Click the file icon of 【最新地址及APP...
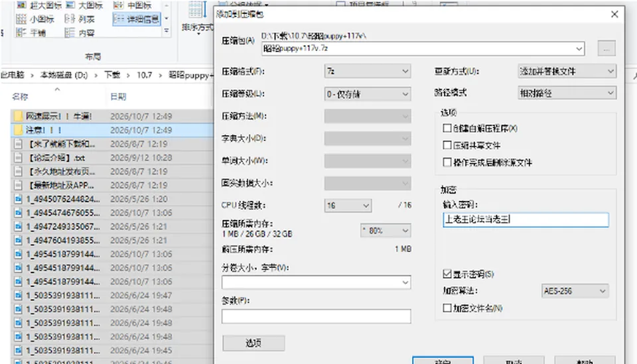 (18, 185)
